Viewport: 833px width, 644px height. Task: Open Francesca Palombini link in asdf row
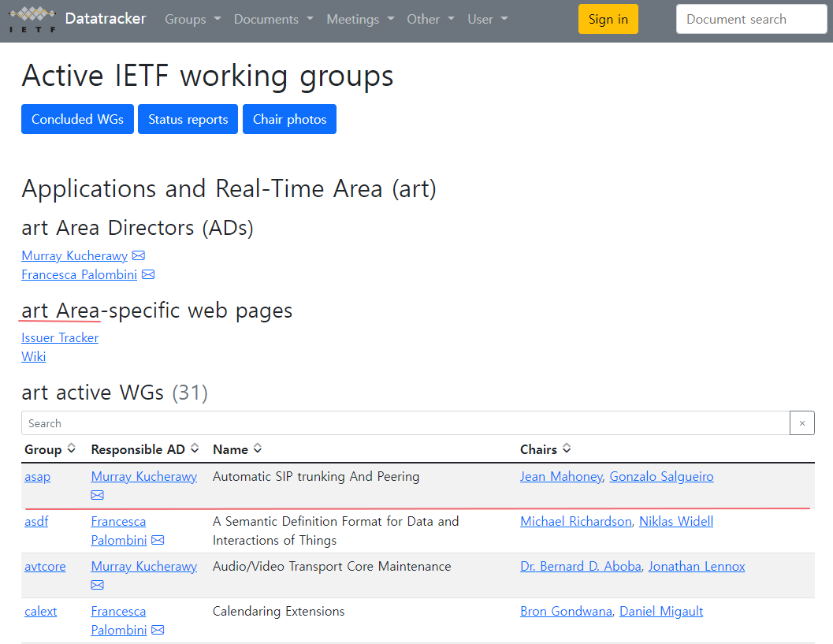coord(119,530)
